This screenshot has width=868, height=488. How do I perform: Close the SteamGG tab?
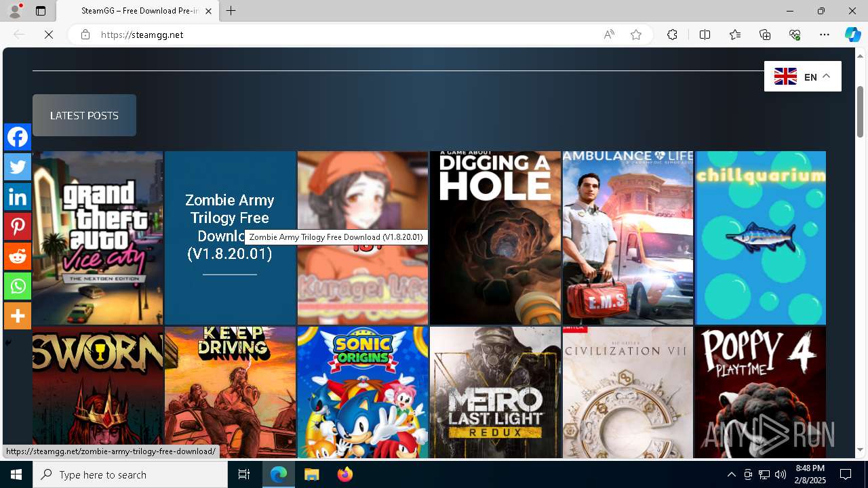point(209,11)
